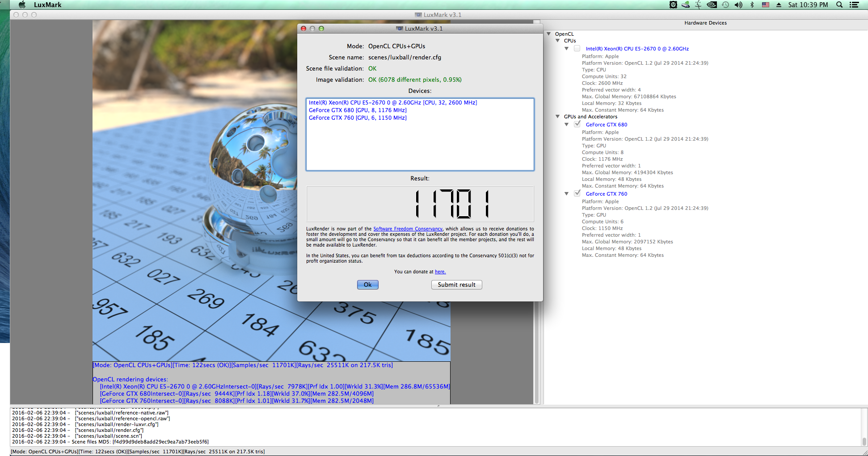This screenshot has height=456, width=868.
Task: Open Spotlight search magnifier icon
Action: tap(839, 5)
